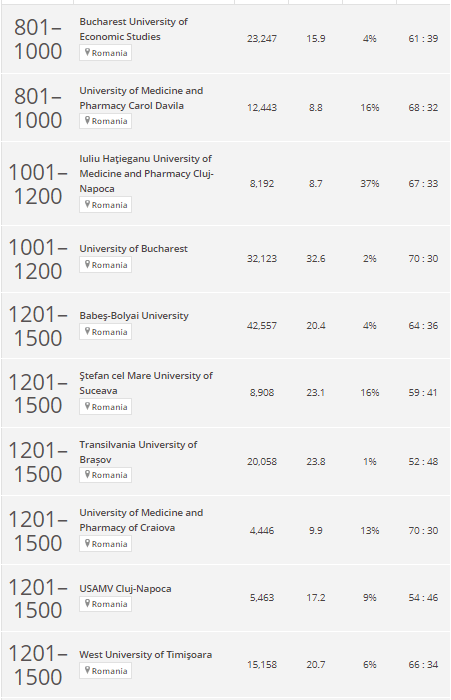Screen dimensions: 451x700
Task: Click Romania tag under USAMV Cluj-Napoca
Action: tap(105, 604)
